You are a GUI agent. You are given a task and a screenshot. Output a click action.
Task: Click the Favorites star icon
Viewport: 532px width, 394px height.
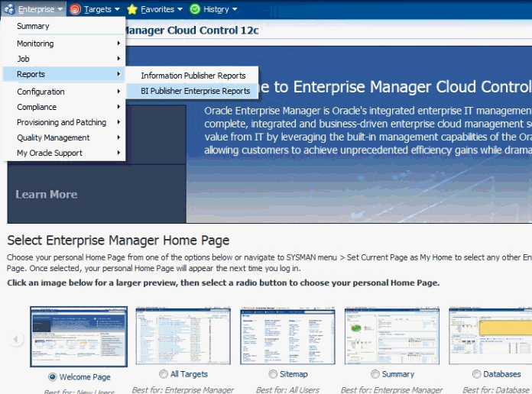pyautogui.click(x=132, y=9)
